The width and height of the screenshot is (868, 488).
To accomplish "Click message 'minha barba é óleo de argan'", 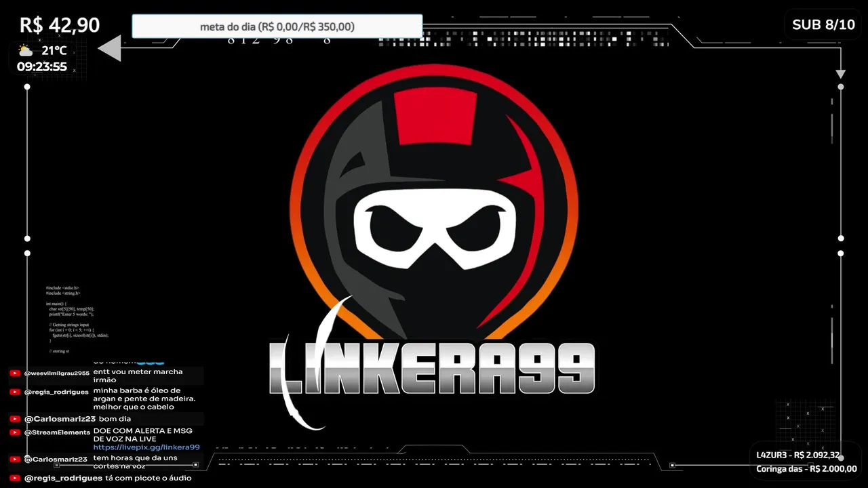I will [x=144, y=399].
